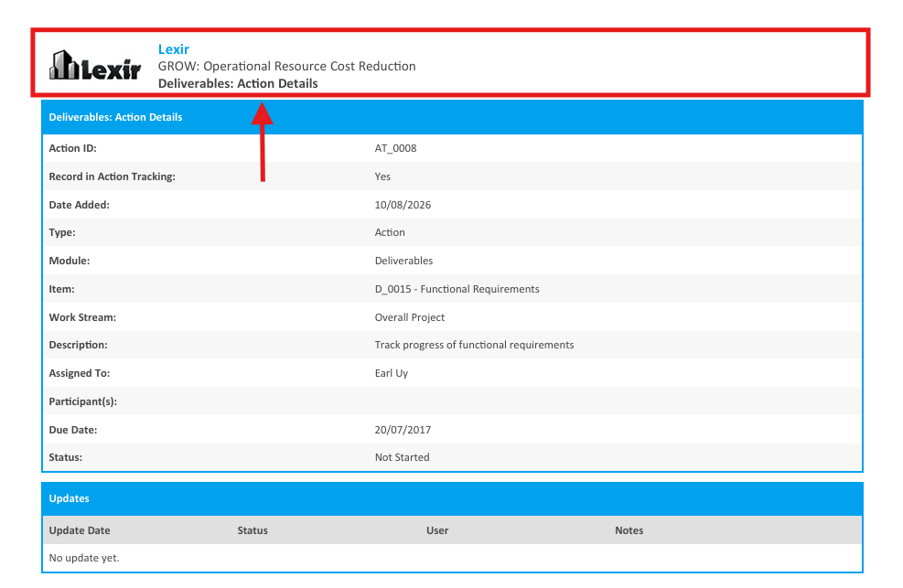Click the 'Update Date' column header
Screen dimensions: 903x588
point(80,530)
